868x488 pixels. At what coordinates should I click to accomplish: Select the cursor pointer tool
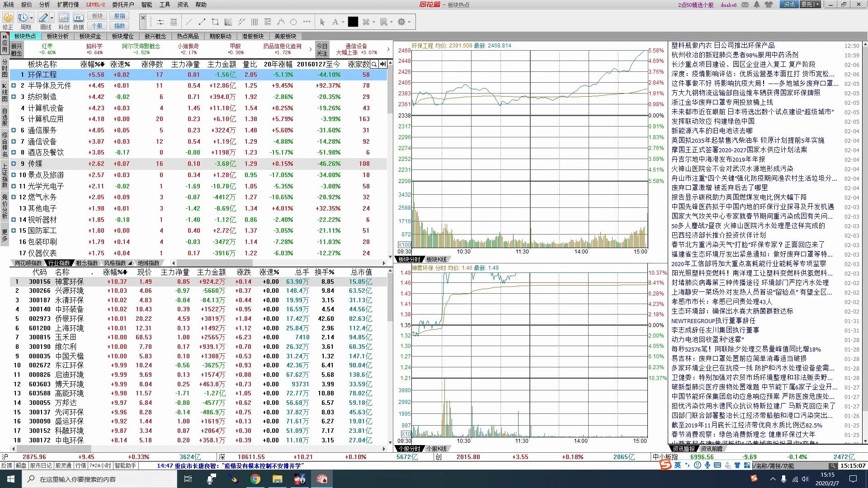(322, 22)
